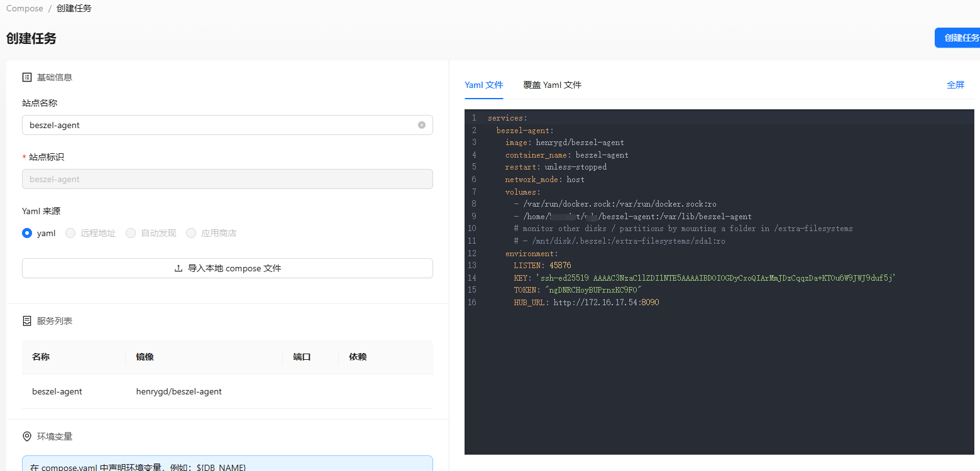Click the 基础信息 section icon
The image size is (980, 471).
[27, 77]
